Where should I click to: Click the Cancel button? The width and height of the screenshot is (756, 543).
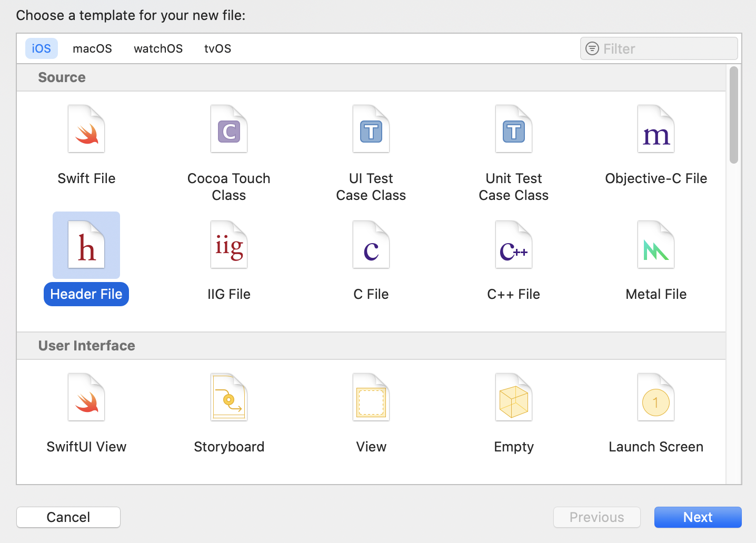(68, 517)
